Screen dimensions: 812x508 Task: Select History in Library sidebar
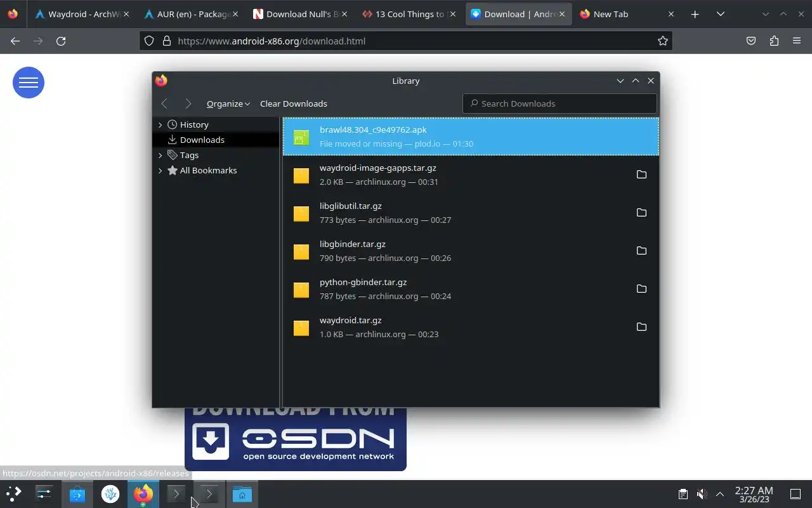[x=217, y=125]
